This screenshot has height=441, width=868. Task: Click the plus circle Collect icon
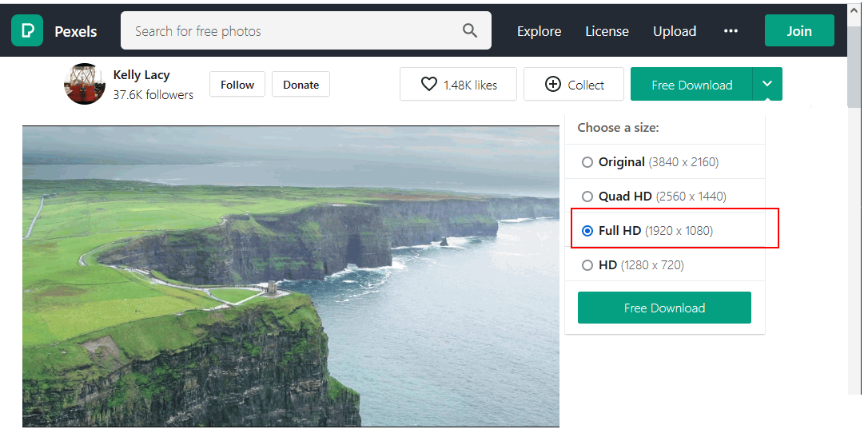point(552,85)
